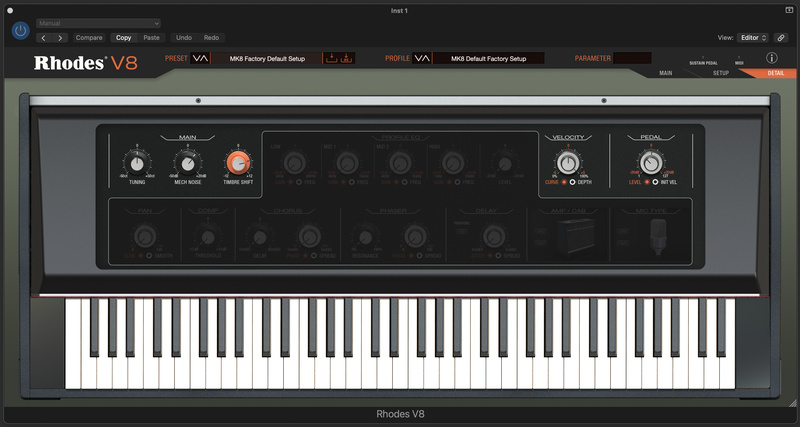
Task: Select the velocity DEPTH radio
Action: click(572, 182)
